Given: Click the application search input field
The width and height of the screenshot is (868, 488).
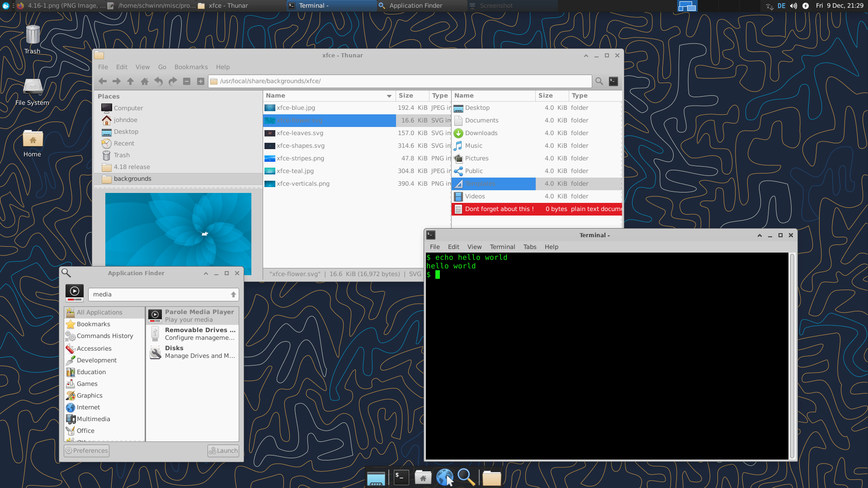Looking at the screenshot, I should [x=161, y=294].
